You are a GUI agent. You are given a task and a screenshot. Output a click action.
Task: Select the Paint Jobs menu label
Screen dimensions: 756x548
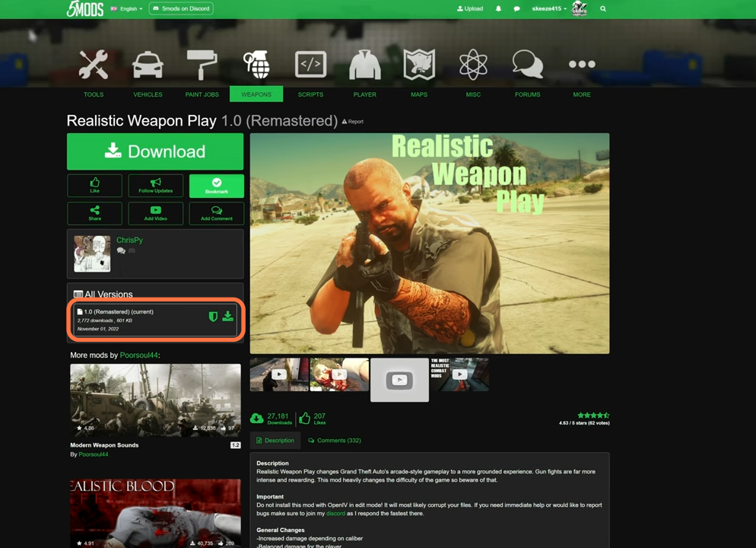click(x=202, y=94)
